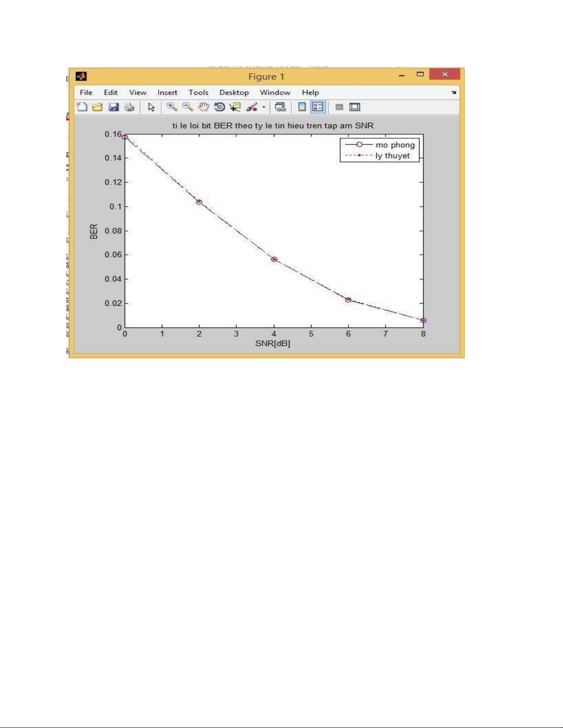This screenshot has width=563, height=728.
Task: Click the New Figure toolbar icon
Action: point(82,107)
